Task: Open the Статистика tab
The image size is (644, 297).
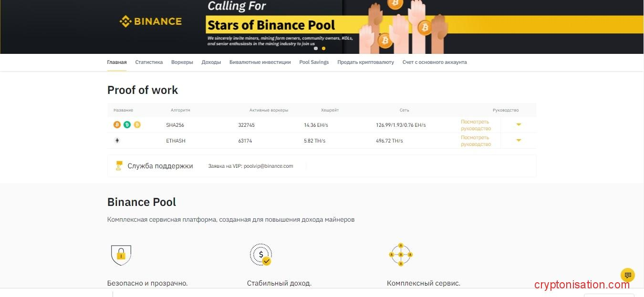Action: tap(149, 62)
